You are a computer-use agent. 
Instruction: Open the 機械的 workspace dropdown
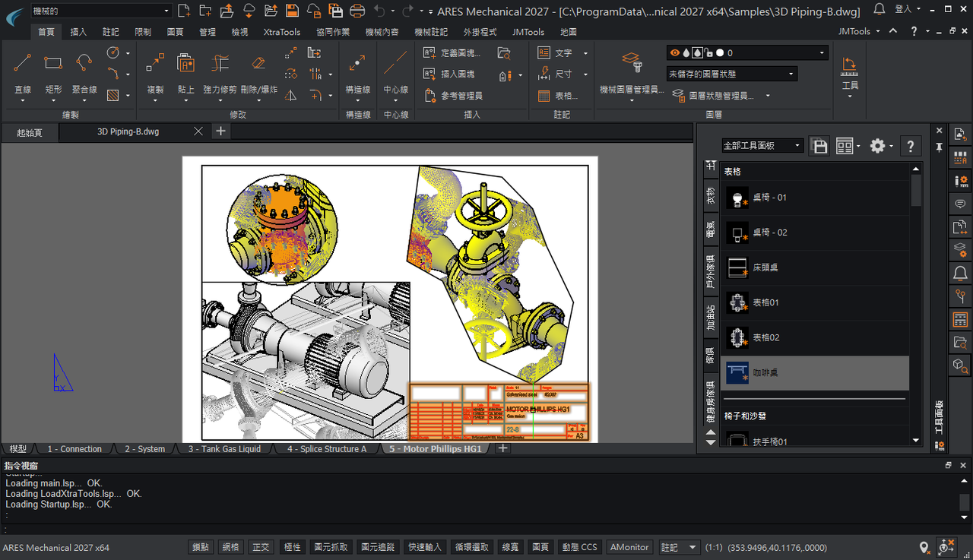point(100,11)
